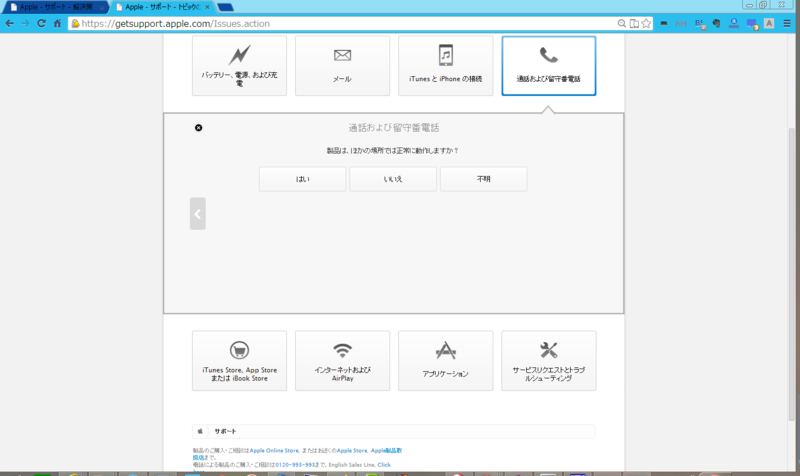Choose the iTunes and iPhone connection tile
The image size is (800, 476).
tap(445, 65)
